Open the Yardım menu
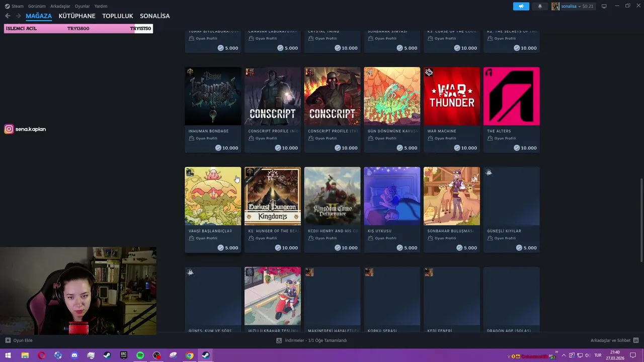 [101, 6]
